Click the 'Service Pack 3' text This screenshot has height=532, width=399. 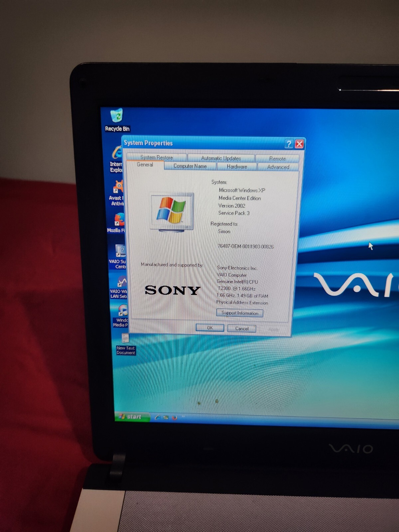pyautogui.click(x=234, y=213)
